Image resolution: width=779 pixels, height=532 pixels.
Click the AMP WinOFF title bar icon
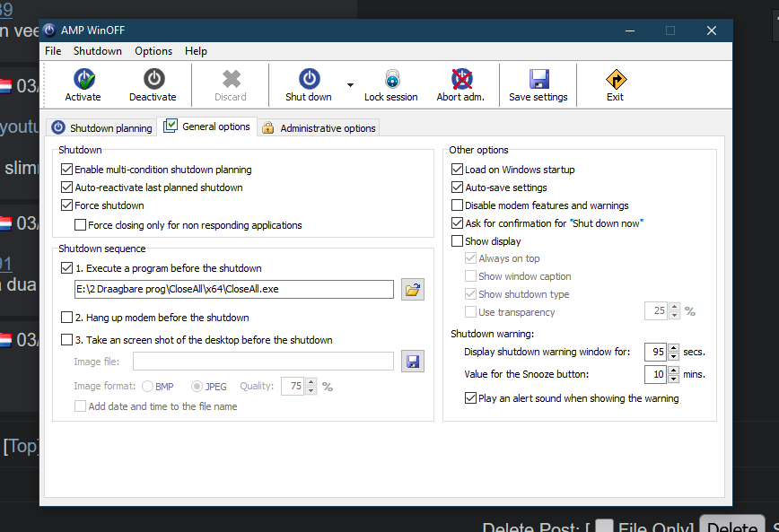coord(49,31)
